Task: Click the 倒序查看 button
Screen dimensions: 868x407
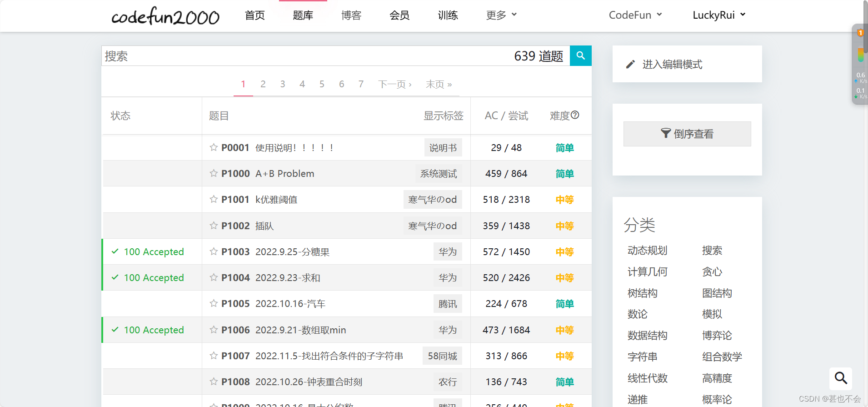Action: 687,134
